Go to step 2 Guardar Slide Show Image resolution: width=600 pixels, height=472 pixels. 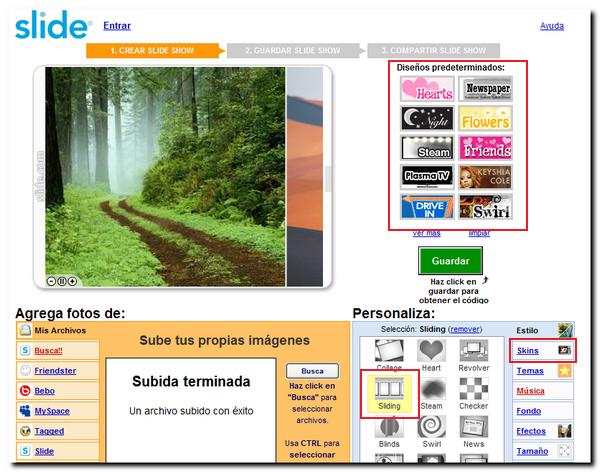click(293, 51)
